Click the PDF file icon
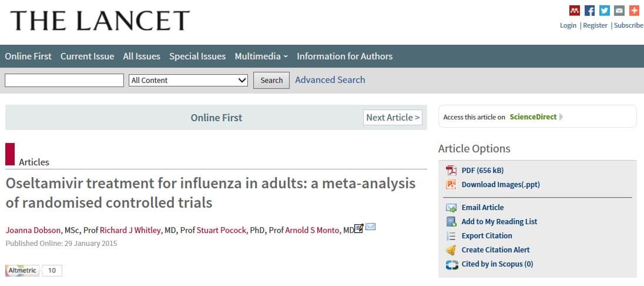The height and width of the screenshot is (286, 644). point(451,171)
